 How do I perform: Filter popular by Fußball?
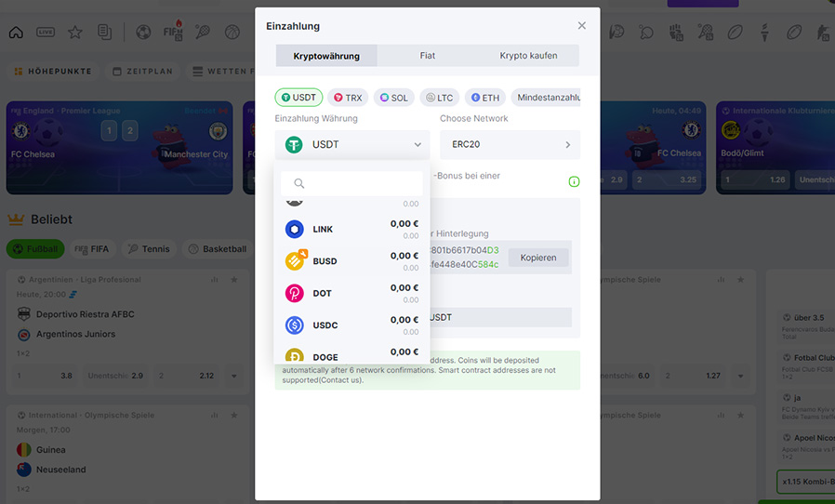[35, 249]
